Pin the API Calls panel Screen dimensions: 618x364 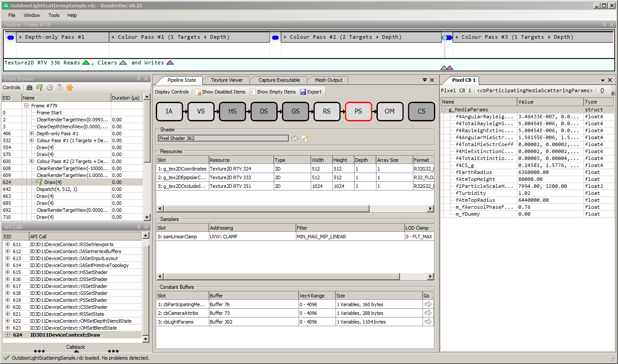point(138,227)
